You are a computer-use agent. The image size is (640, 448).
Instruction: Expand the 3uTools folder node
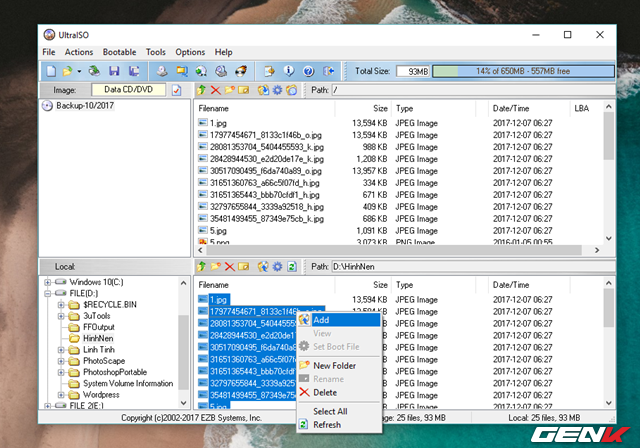61,316
